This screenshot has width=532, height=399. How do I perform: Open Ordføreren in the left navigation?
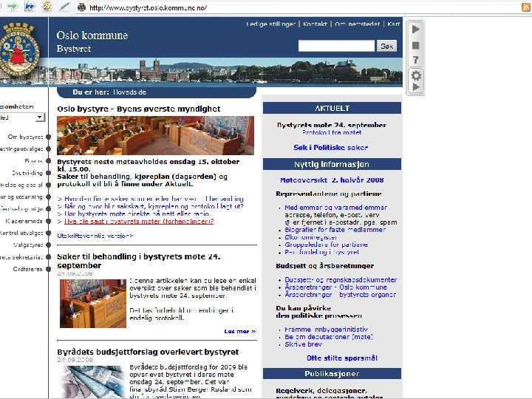pos(28,269)
